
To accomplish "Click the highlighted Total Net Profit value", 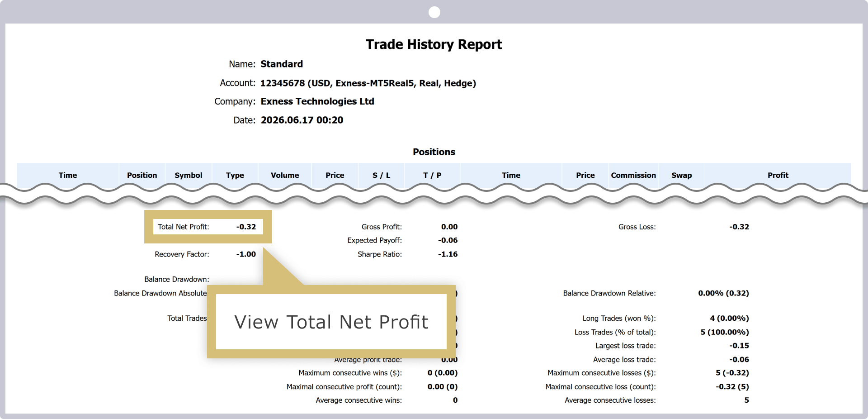I will point(246,227).
